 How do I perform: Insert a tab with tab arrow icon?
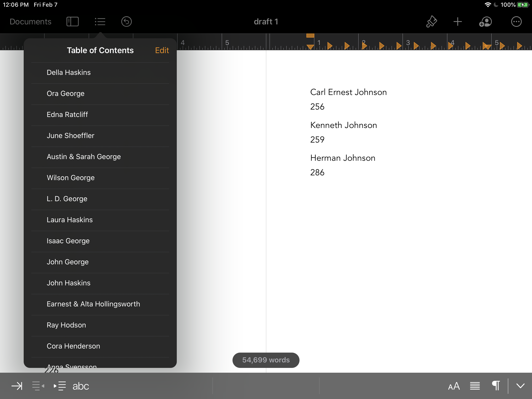click(x=17, y=386)
